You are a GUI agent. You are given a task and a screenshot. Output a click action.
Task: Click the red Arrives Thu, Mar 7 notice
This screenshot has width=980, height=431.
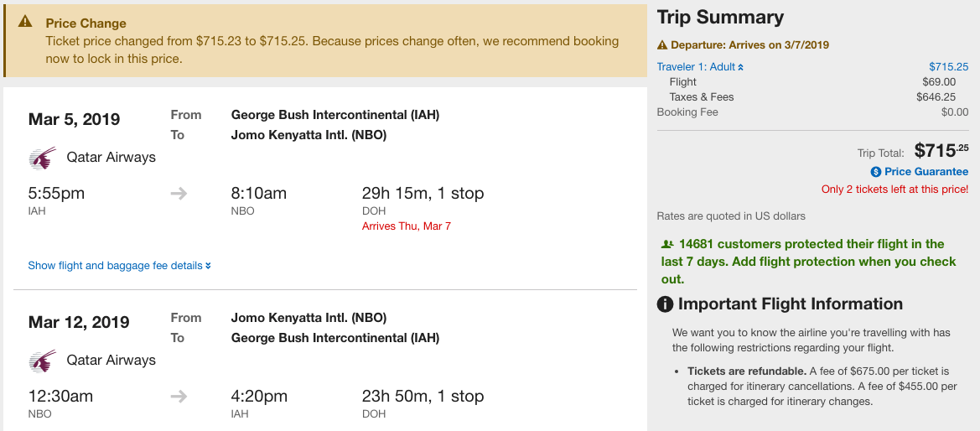coord(407,226)
